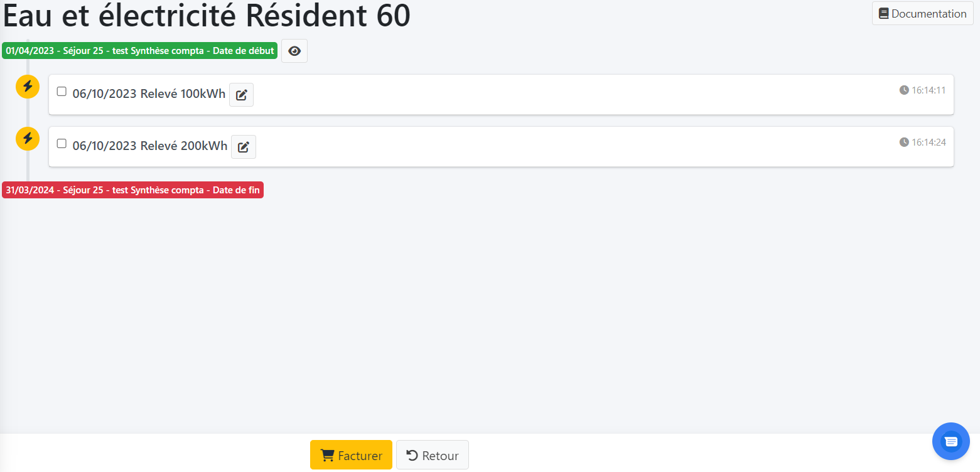This screenshot has width=980, height=472.
Task: Click the 16:14:11 timestamp
Action: pos(929,90)
